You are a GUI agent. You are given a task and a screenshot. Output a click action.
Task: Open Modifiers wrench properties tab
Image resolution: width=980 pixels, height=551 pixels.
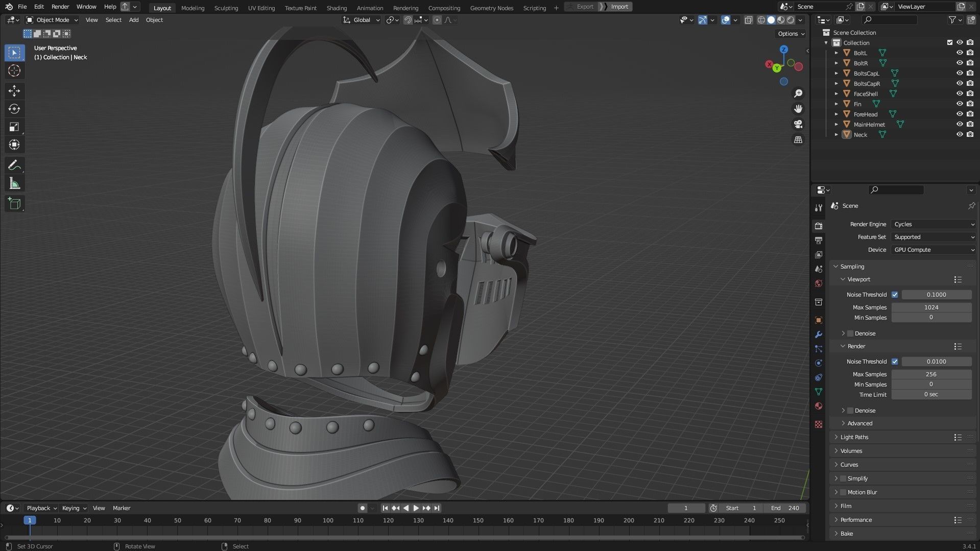tap(819, 334)
